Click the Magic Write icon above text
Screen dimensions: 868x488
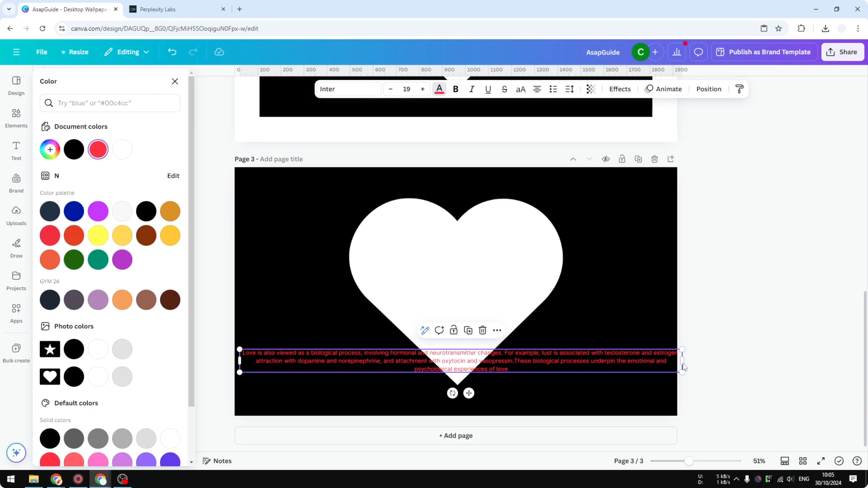click(x=425, y=330)
